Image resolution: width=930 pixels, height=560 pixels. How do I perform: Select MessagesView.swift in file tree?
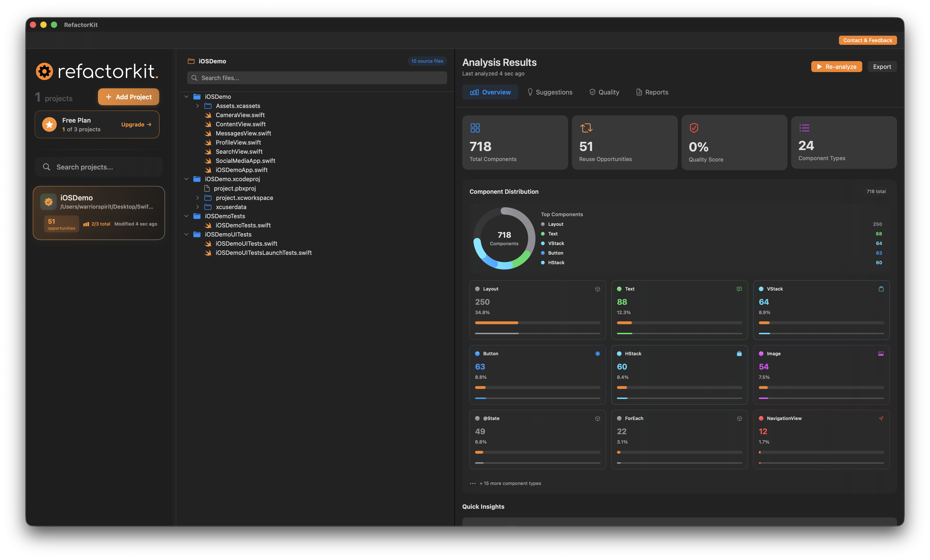(243, 133)
